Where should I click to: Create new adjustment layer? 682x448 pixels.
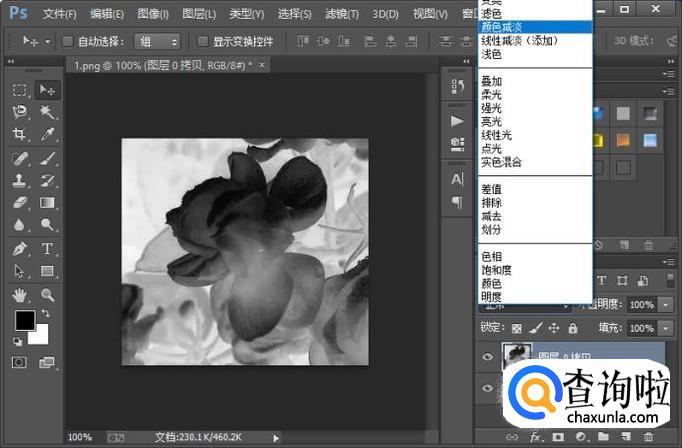581,437
